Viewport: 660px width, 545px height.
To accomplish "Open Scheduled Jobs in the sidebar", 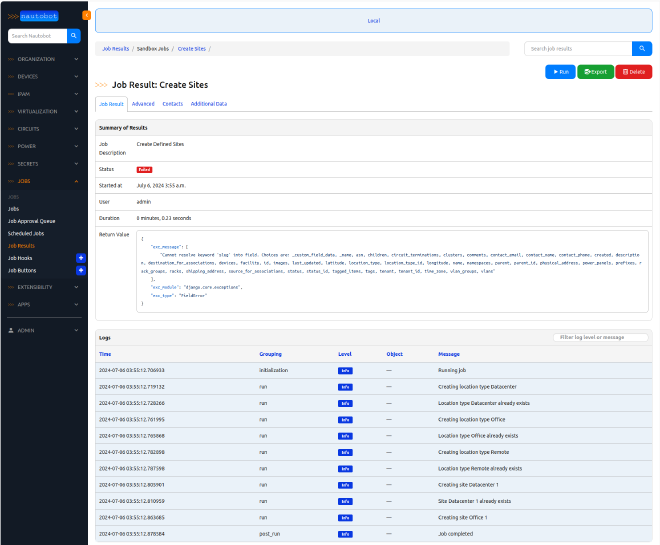I will [27, 233].
